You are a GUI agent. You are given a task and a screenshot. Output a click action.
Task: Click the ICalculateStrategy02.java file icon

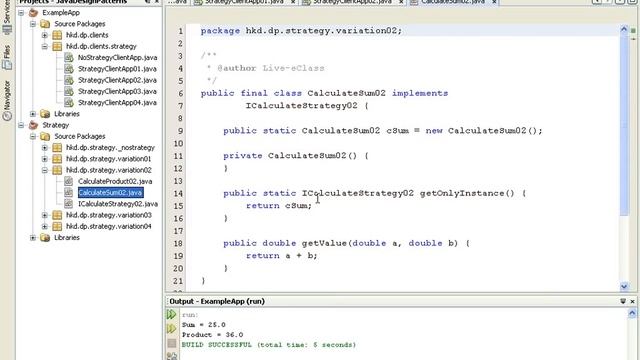point(69,204)
